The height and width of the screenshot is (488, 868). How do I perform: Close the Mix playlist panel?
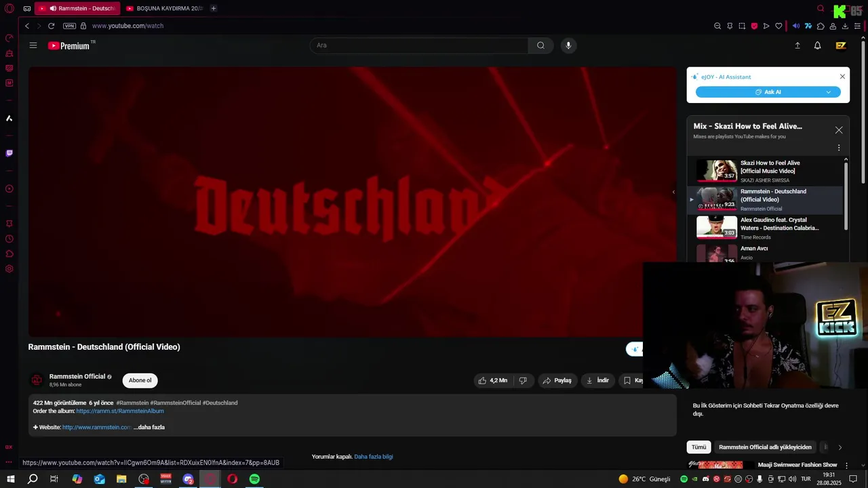pyautogui.click(x=839, y=130)
